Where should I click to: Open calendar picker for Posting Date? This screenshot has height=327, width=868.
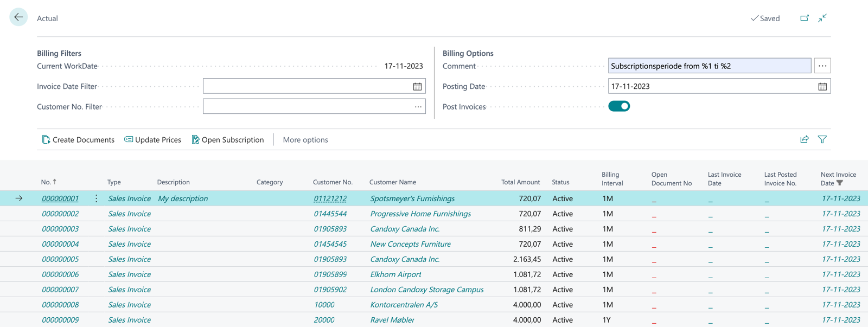(822, 86)
